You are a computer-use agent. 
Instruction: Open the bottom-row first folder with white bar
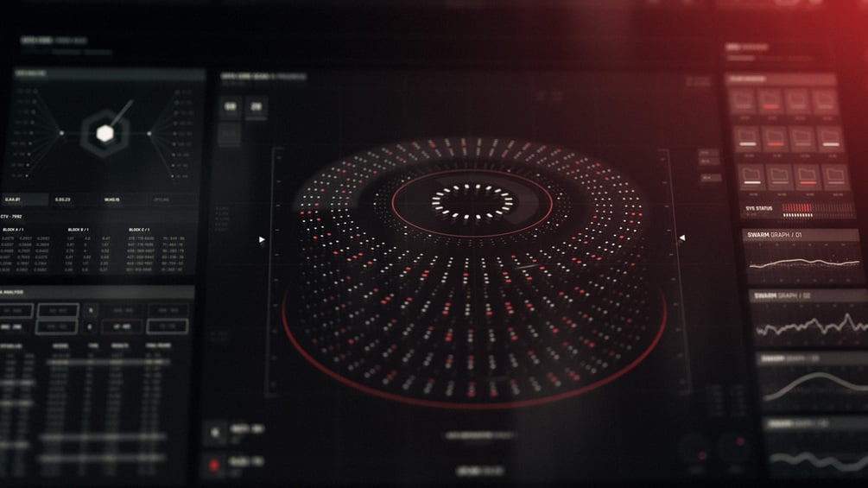[751, 176]
